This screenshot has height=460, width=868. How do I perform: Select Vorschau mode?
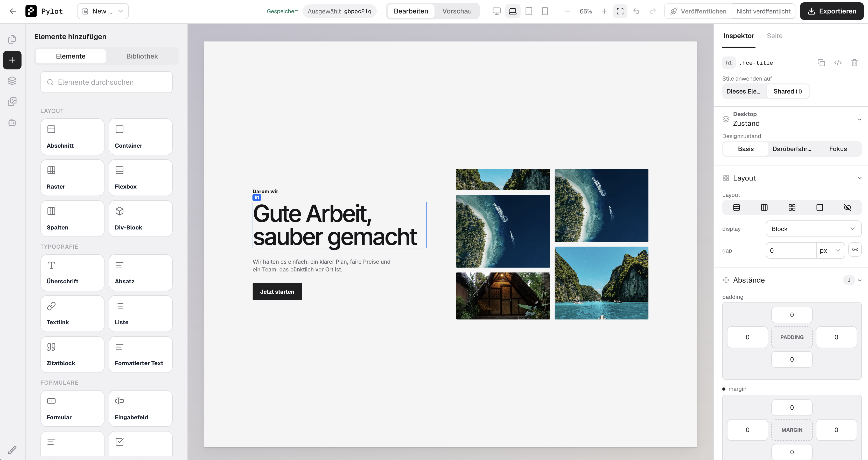(x=457, y=11)
